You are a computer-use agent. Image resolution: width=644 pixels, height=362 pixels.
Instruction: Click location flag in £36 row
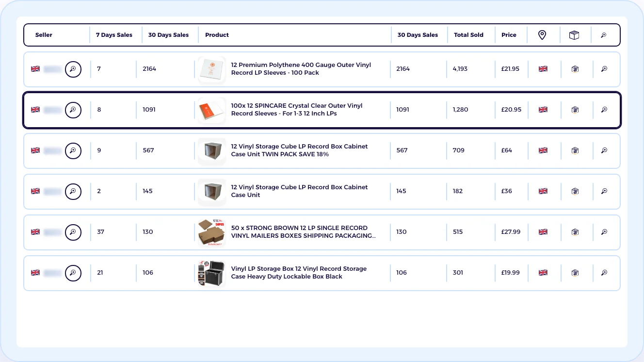tap(543, 191)
